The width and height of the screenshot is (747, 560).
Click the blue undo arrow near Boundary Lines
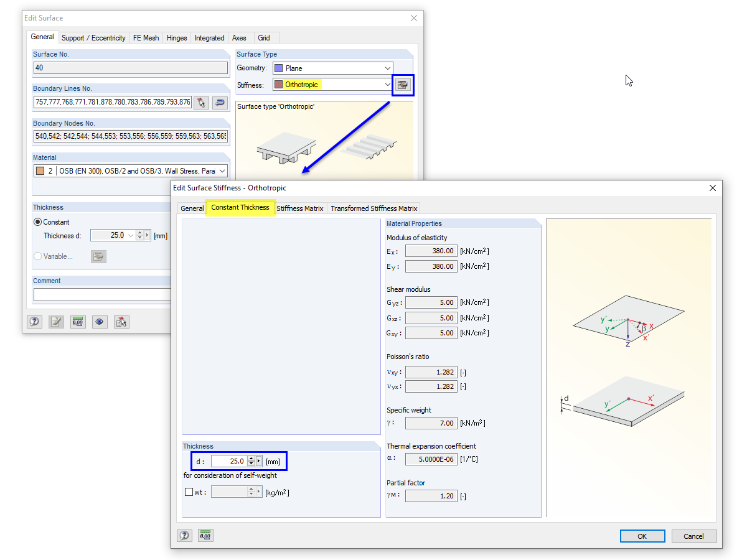point(219,101)
